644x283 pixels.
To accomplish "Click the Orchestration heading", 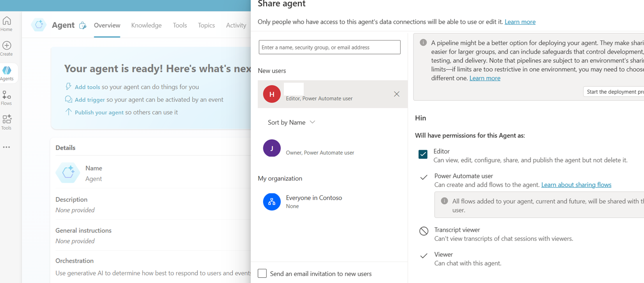I will [x=74, y=261].
